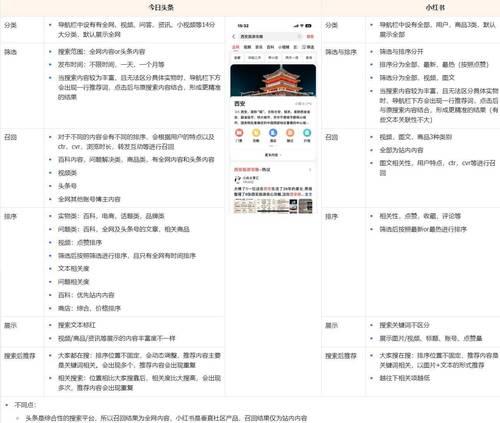Open the 西安旅游攻略-热议 card heading
The height and width of the screenshot is (423, 500).
(x=252, y=170)
